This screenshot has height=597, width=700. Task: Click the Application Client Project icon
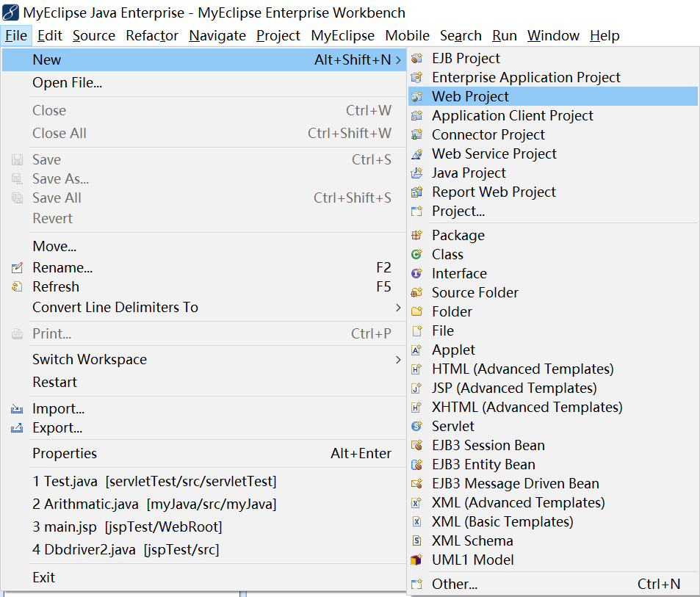point(416,115)
